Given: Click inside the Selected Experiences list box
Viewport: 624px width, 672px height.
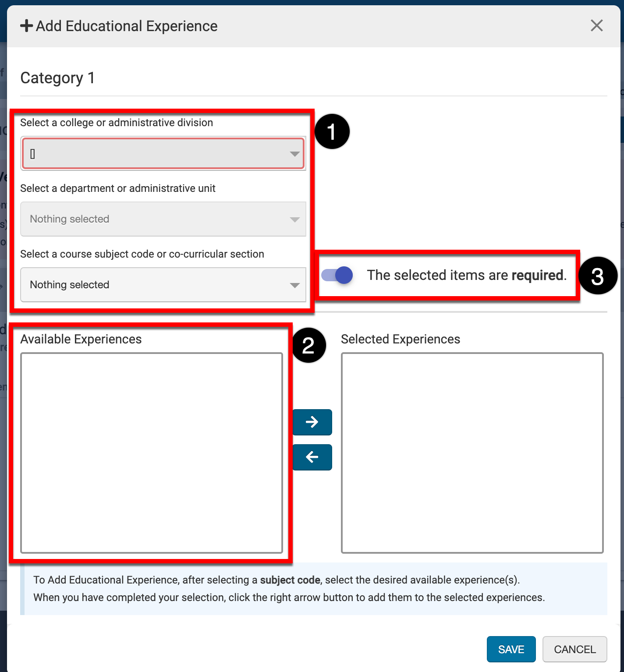Looking at the screenshot, I should tap(472, 453).
